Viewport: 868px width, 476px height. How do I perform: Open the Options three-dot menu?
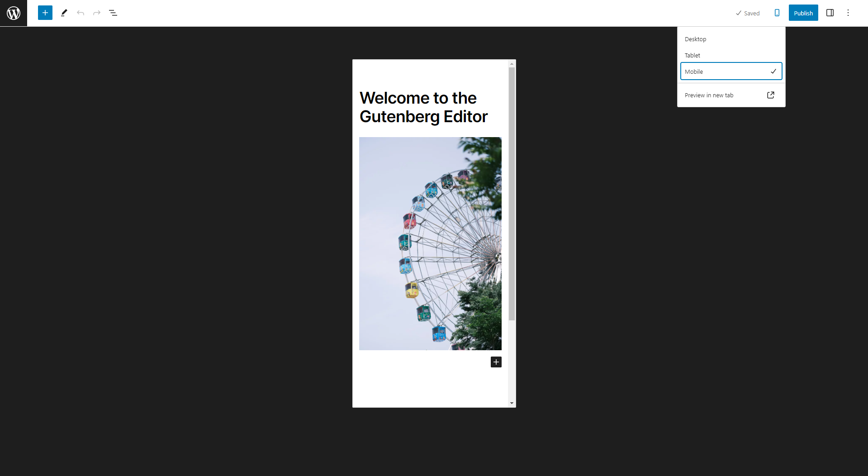(848, 13)
